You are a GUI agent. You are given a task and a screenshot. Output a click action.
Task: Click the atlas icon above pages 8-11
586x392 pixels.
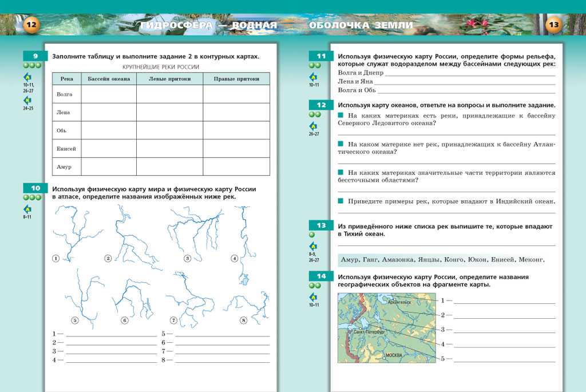27,209
